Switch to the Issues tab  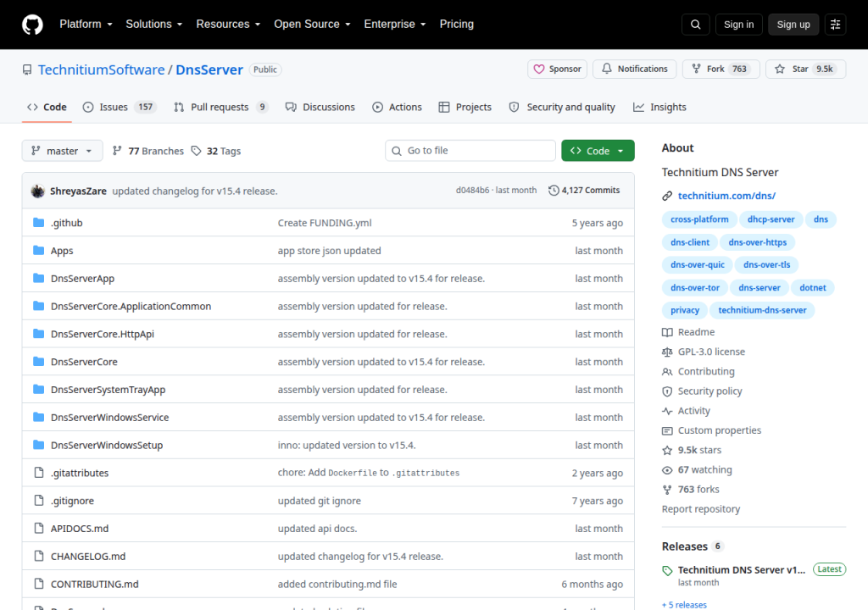[120, 107]
